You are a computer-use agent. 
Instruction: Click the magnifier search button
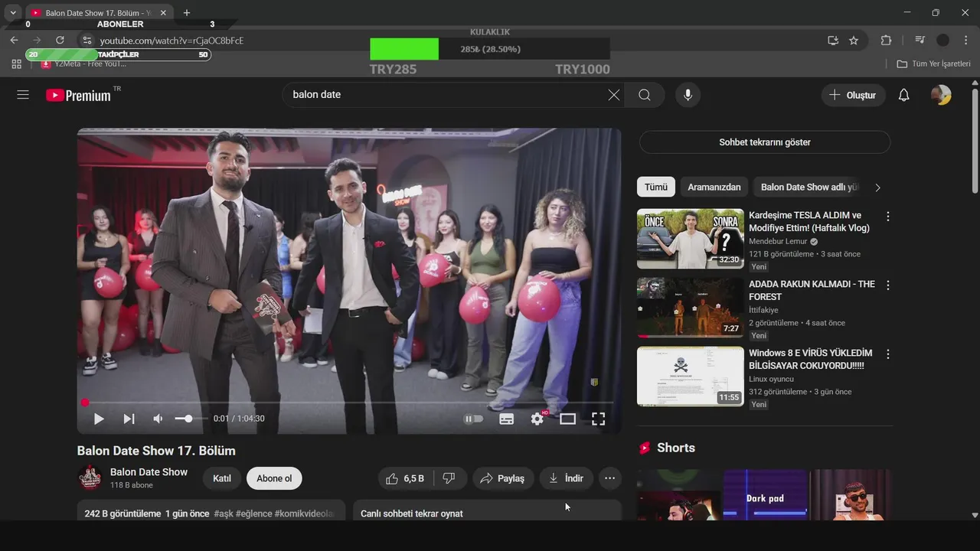[x=645, y=95]
